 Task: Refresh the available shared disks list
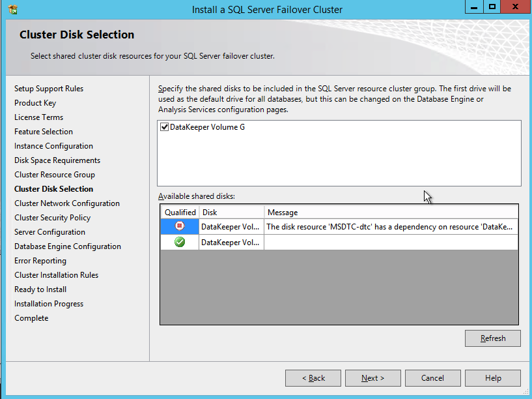point(492,338)
